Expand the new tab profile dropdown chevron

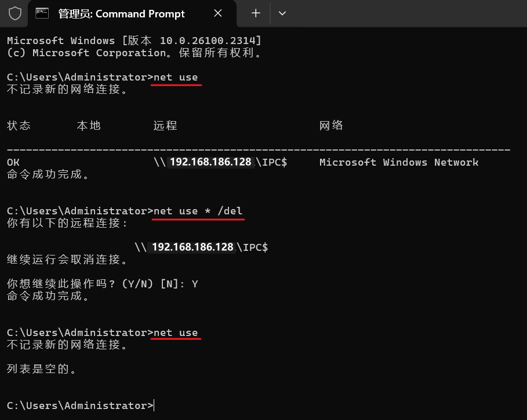pos(282,13)
